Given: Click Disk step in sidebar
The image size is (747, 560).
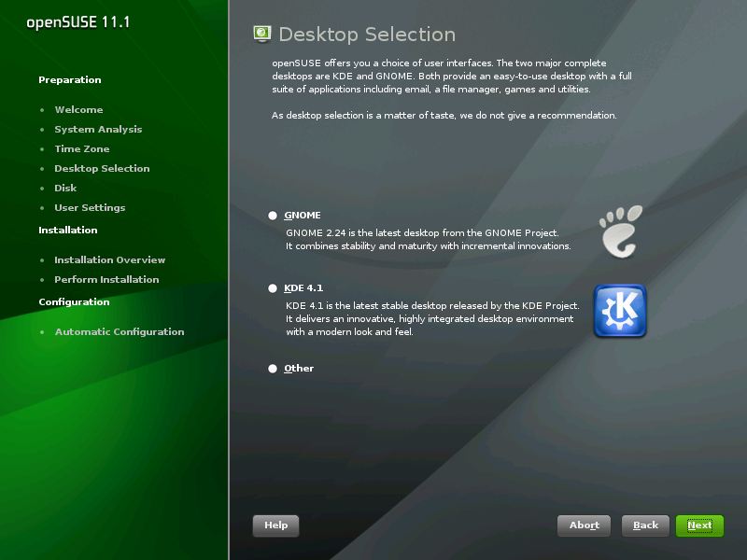Looking at the screenshot, I should tap(65, 189).
